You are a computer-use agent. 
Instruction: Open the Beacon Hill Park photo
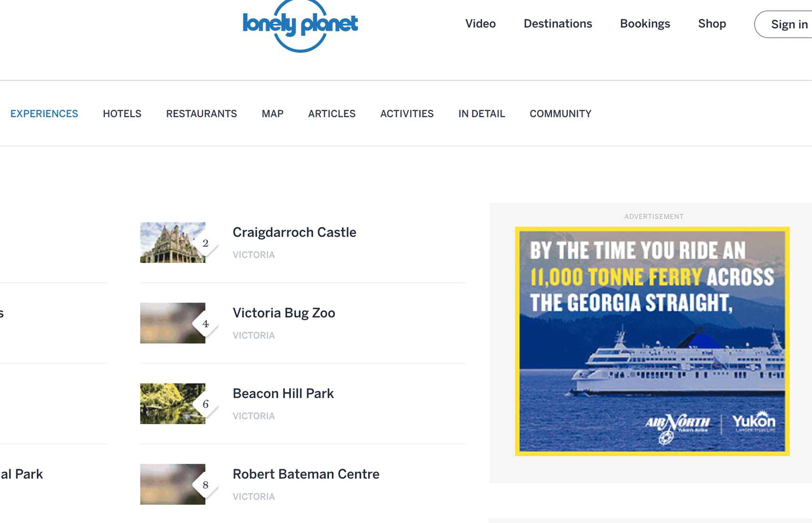[x=173, y=404]
